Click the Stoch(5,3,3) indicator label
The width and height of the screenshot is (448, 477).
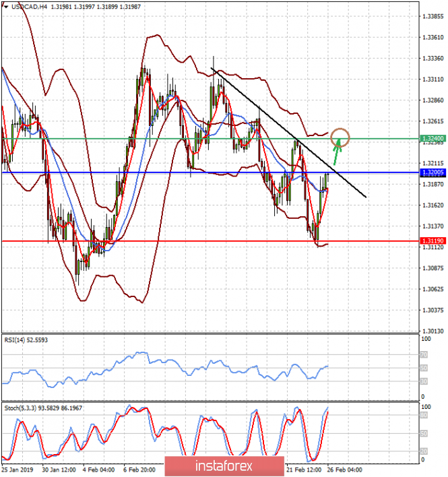click(x=43, y=408)
